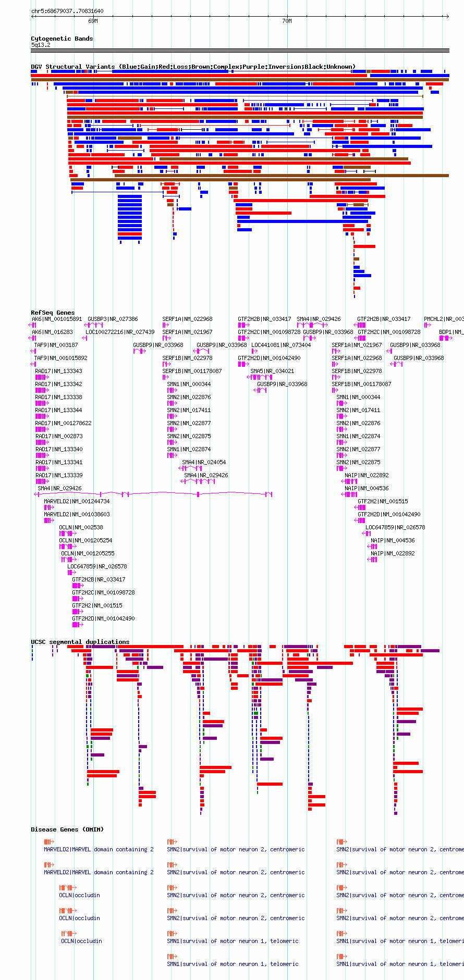Select transcript RAD17|NM_133338
Screen dimensions: 464x980
tap(59, 397)
